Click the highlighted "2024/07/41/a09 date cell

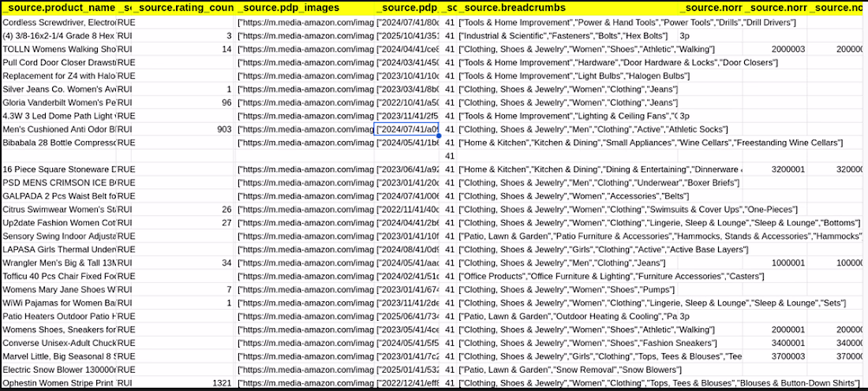pyautogui.click(x=407, y=129)
